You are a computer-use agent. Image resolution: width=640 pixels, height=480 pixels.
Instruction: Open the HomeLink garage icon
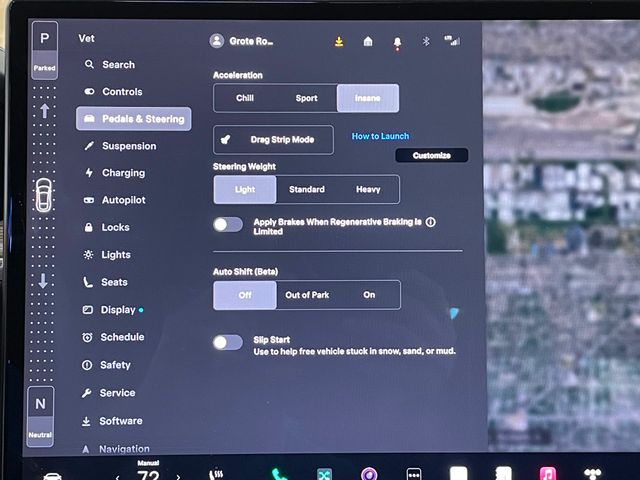coord(368,41)
